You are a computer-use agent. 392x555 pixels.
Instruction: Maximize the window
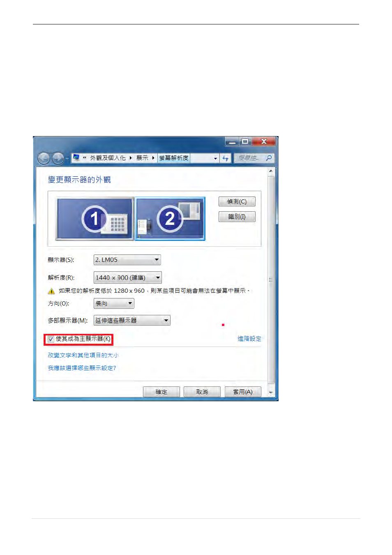(x=245, y=142)
